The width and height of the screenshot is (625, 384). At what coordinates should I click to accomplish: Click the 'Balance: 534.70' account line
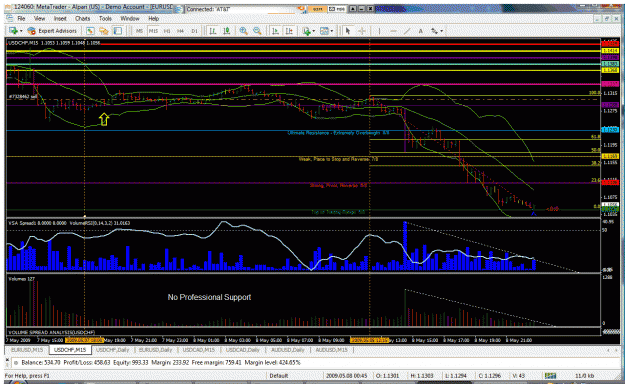(41, 363)
